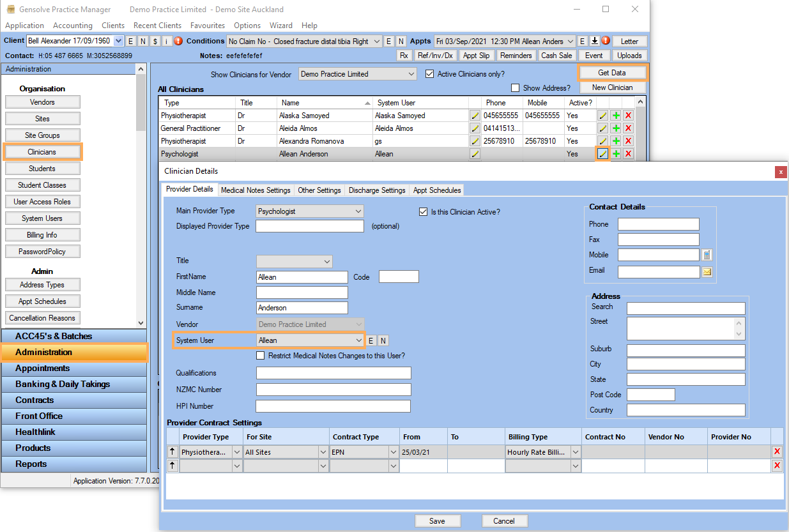789x532 pixels.
Task: Click the red alert icon beside the Client field
Action: pyautogui.click(x=179, y=41)
